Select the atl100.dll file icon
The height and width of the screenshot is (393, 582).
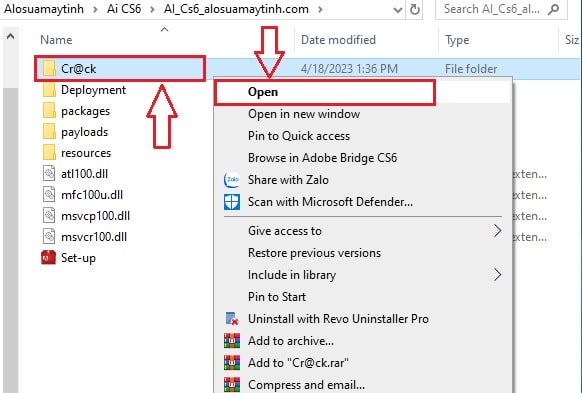[49, 174]
